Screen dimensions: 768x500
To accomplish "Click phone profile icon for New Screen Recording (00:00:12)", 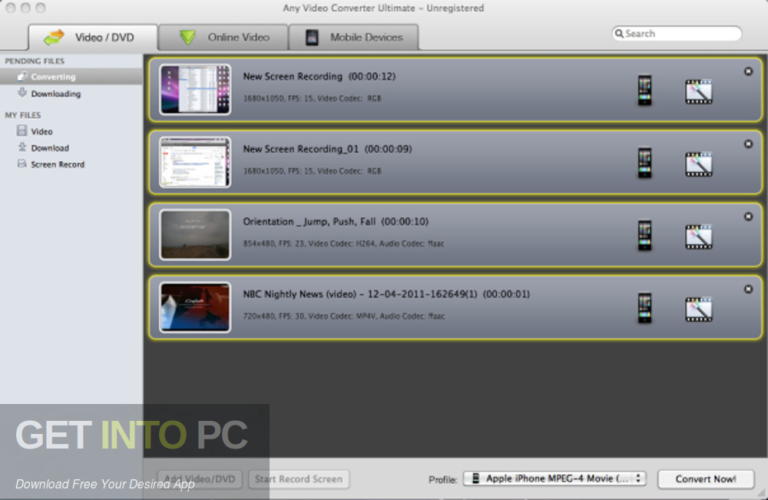I will click(x=645, y=90).
